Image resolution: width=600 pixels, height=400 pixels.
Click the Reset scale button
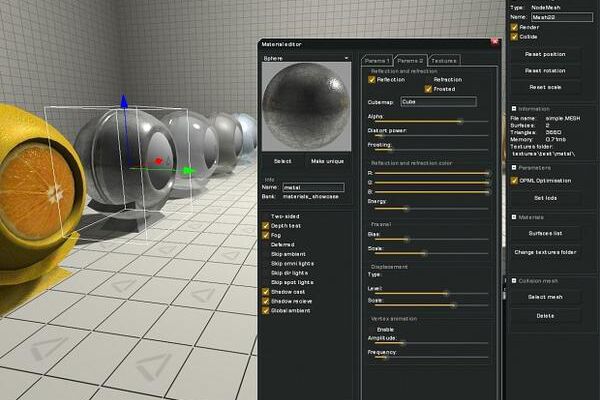coord(545,87)
